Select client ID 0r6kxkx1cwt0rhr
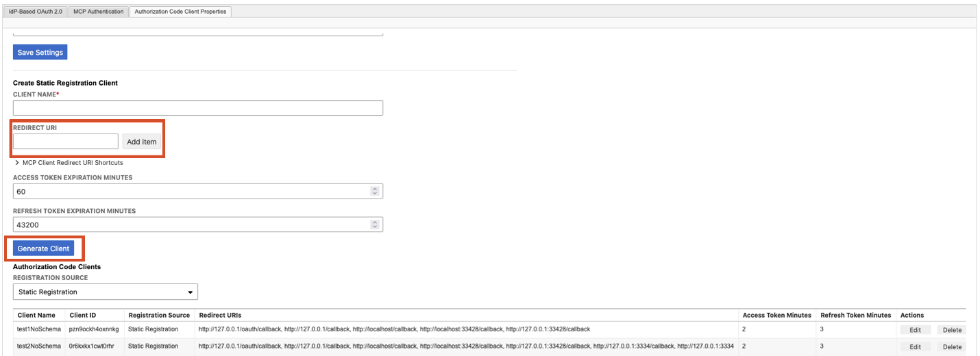 click(x=93, y=346)
